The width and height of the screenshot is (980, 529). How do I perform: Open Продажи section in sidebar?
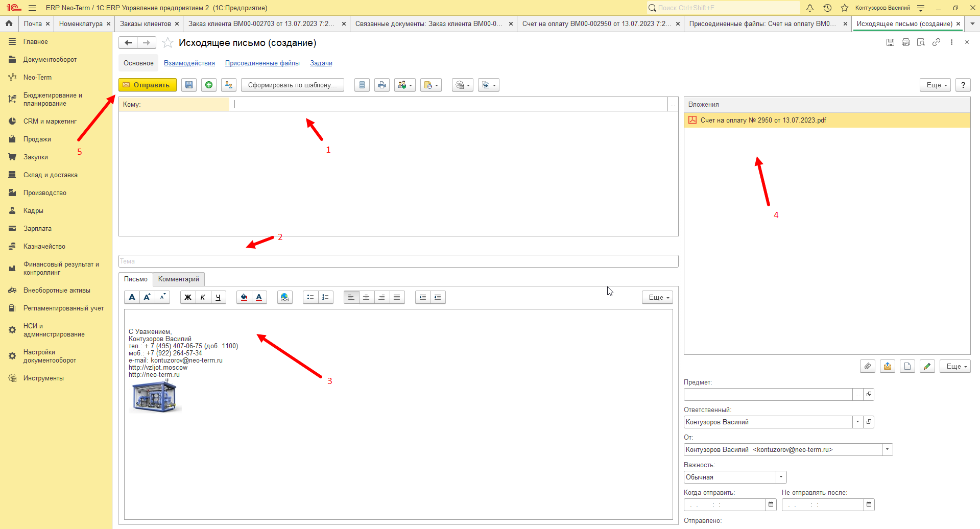click(x=37, y=139)
